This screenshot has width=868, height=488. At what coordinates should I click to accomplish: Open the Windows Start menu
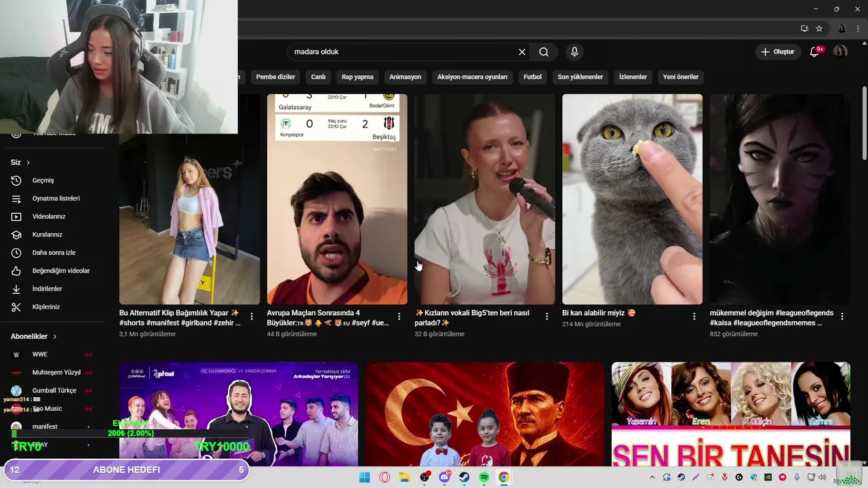click(365, 477)
